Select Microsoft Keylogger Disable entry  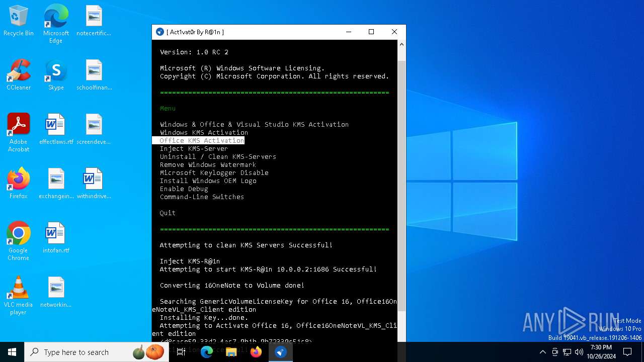click(x=214, y=172)
